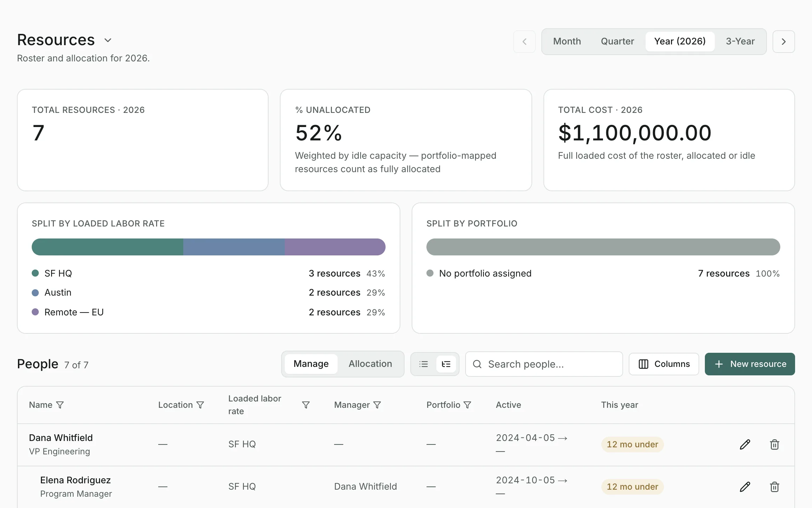Switch to 3-Year view

point(740,41)
